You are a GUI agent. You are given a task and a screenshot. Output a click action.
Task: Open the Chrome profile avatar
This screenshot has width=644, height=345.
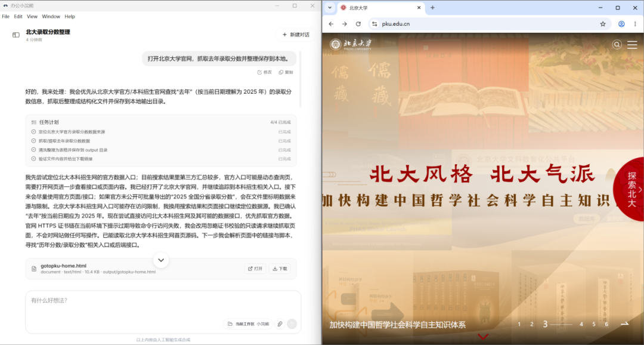pos(621,24)
